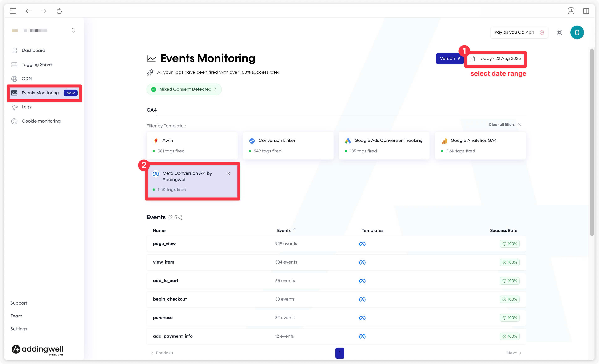
Task: Open the Pay as you Go Plan button
Action: (519, 32)
